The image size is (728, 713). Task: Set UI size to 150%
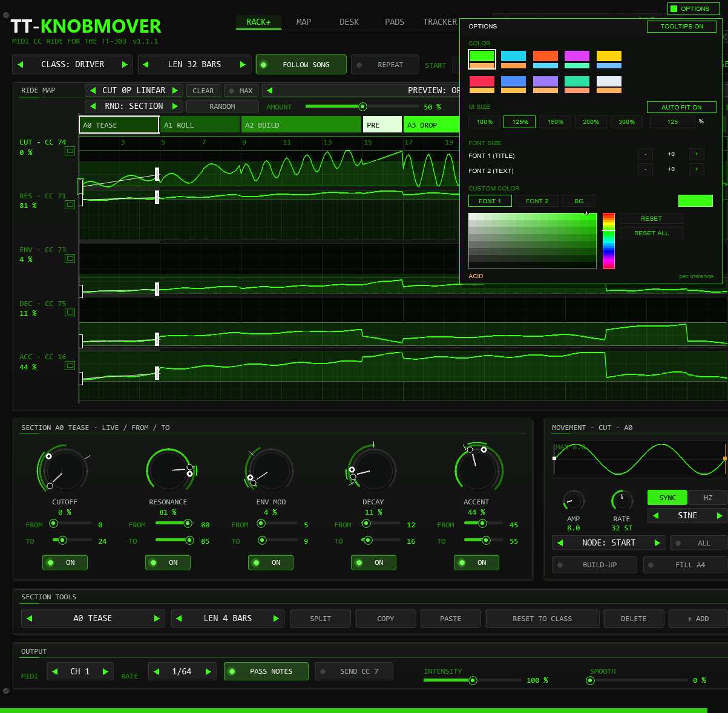click(x=556, y=122)
